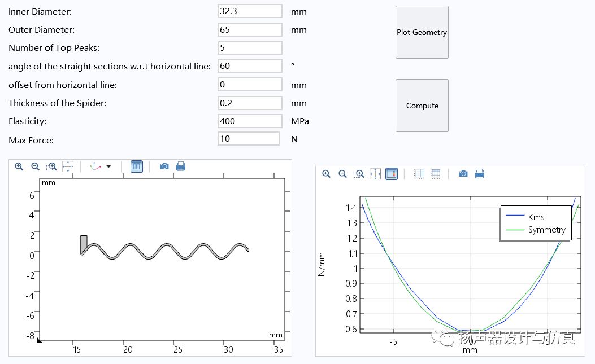Take snapshot of the geometry plot
The width and height of the screenshot is (595, 364).
click(x=164, y=166)
